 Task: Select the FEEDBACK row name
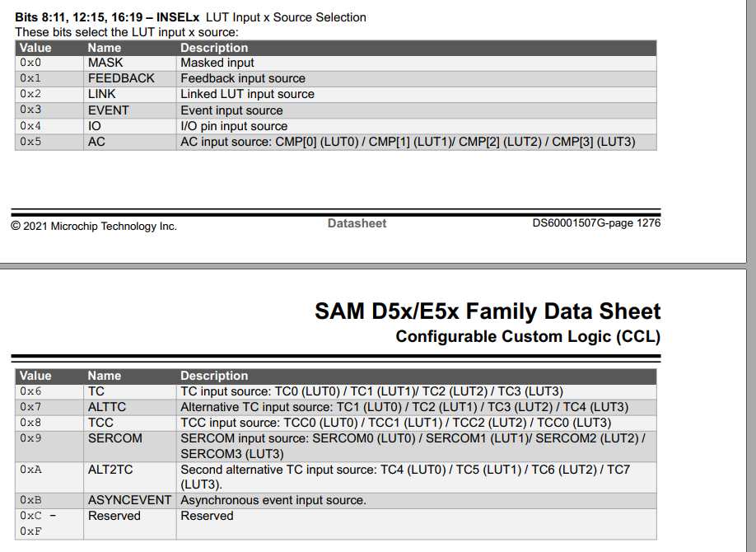tap(121, 78)
